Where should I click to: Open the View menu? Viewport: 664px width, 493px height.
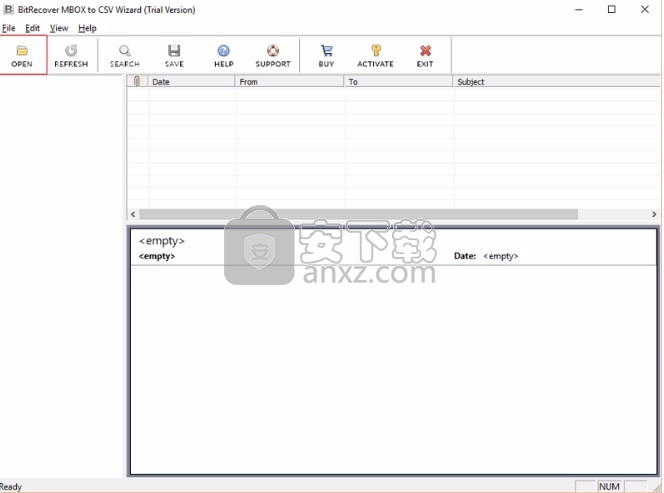pos(59,28)
